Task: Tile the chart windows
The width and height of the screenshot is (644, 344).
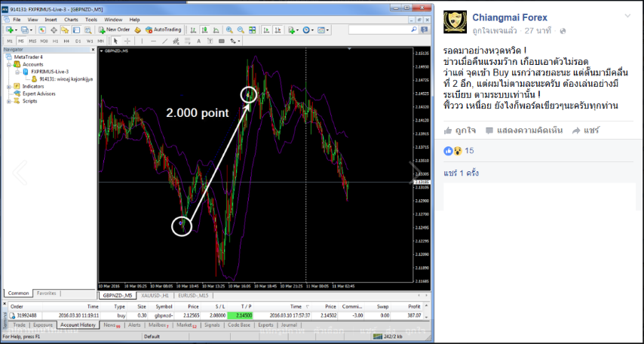Action: 252,29
